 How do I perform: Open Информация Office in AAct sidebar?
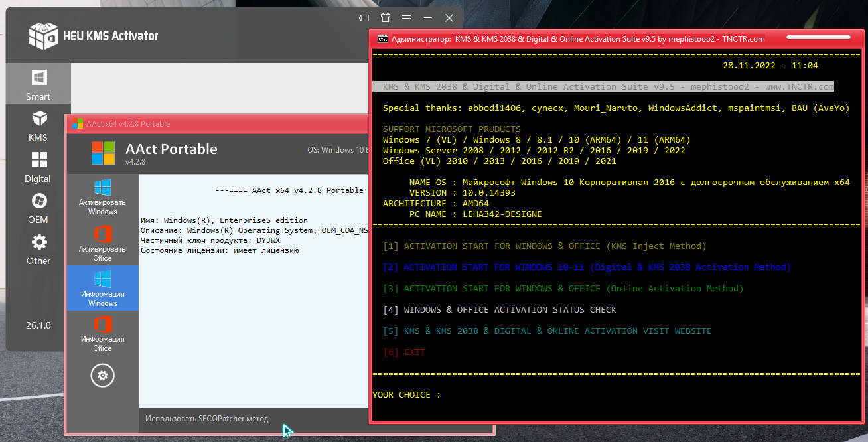coord(102,333)
